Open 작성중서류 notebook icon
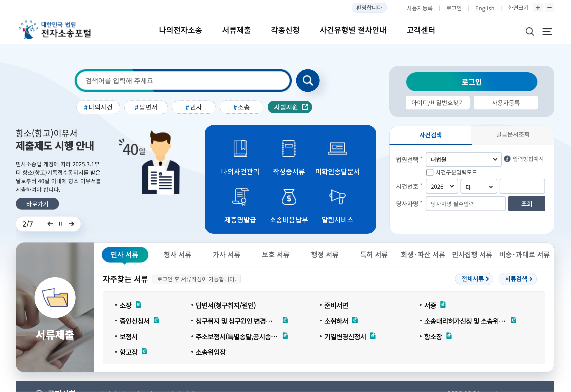Viewport: 571px width, 392px height. click(x=289, y=148)
